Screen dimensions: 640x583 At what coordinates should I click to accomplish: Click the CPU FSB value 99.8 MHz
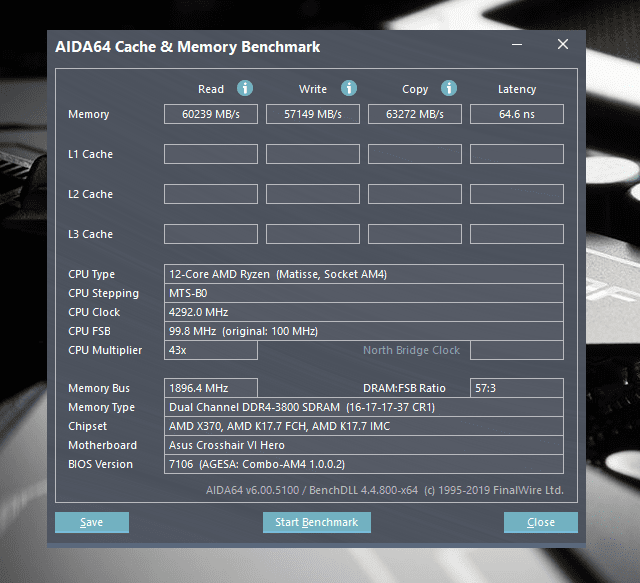click(x=364, y=331)
